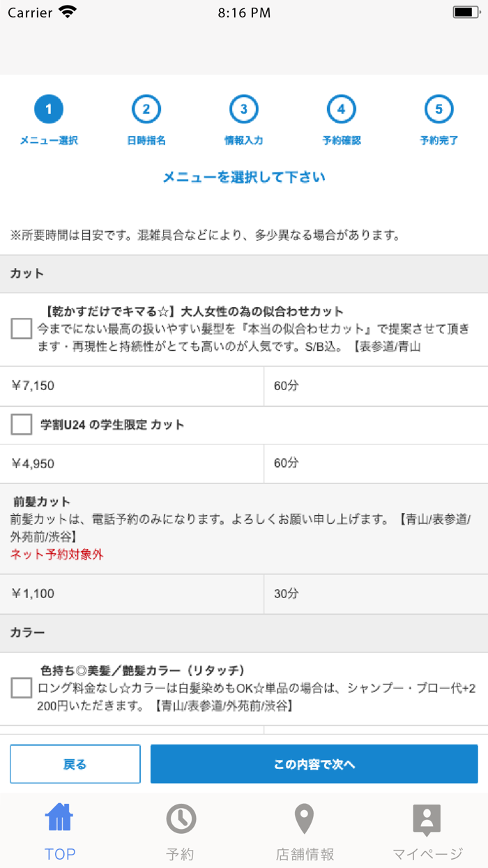Tap step 1 メニュー選択 circle icon
488x868 pixels.
point(49,108)
